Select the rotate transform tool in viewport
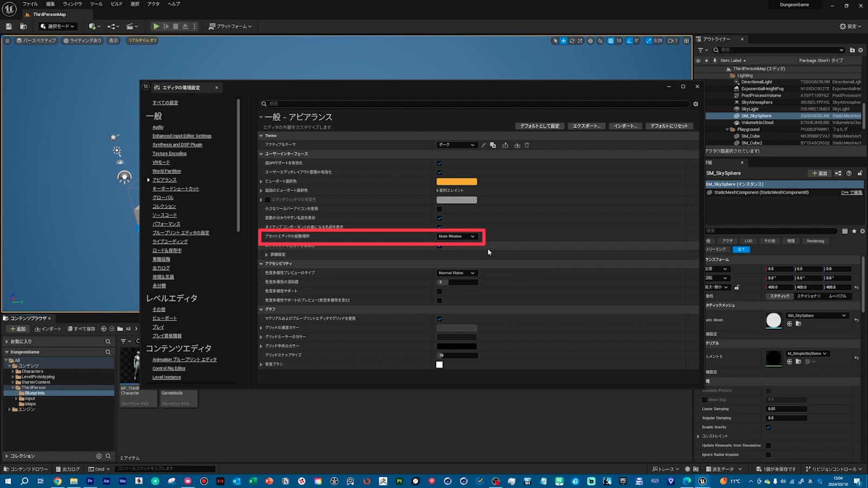Image resolution: width=868 pixels, height=488 pixels. click(x=571, y=41)
